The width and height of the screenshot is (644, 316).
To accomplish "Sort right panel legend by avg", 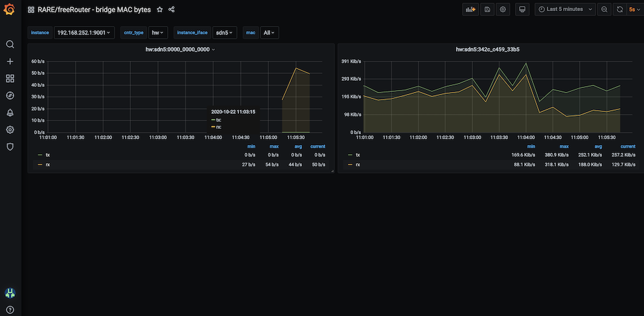I will pos(598,146).
